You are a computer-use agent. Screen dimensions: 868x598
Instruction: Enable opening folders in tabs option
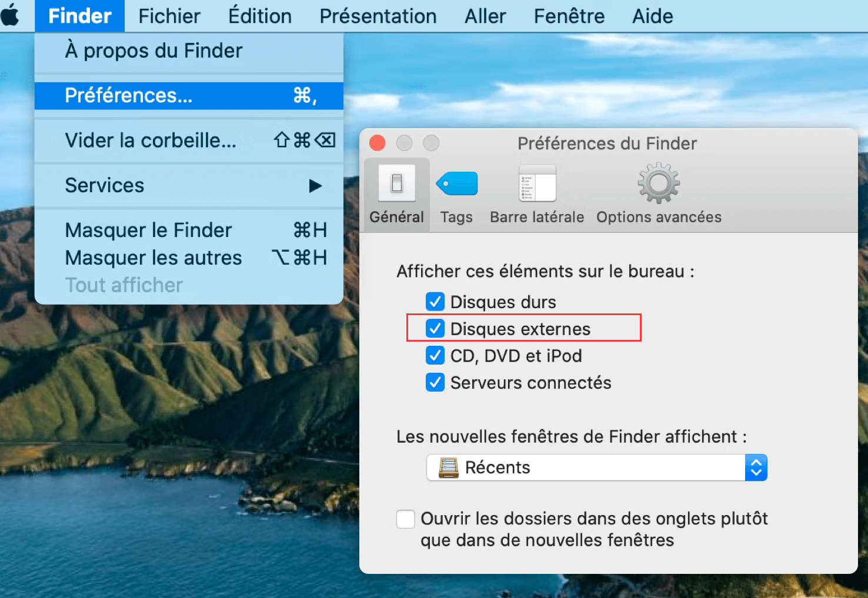(405, 519)
